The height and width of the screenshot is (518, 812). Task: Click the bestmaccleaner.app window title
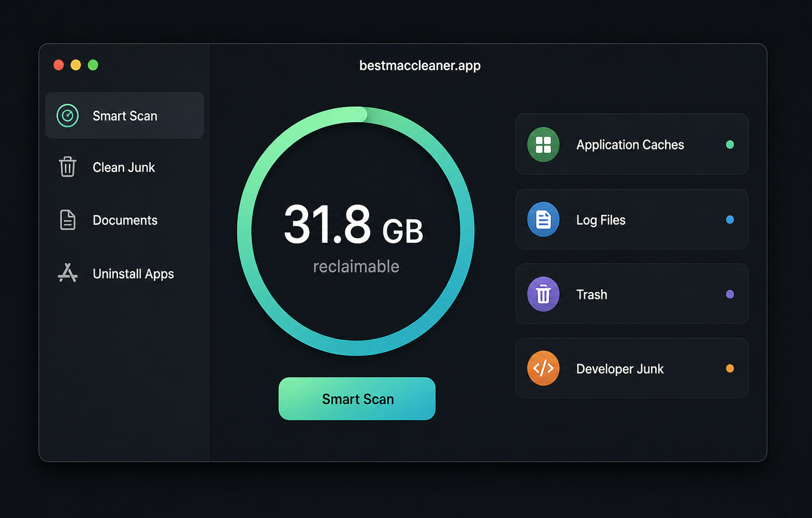[420, 66]
